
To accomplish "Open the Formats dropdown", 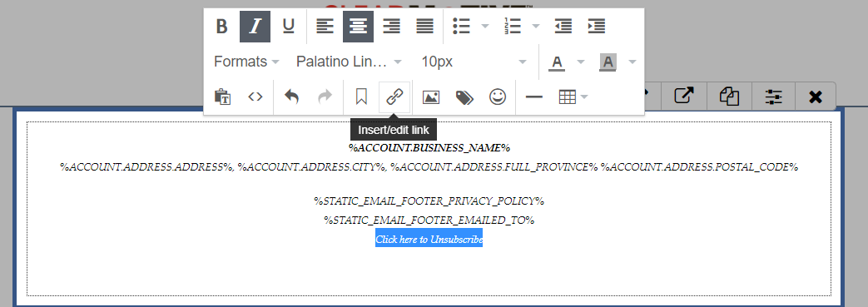I will point(246,62).
